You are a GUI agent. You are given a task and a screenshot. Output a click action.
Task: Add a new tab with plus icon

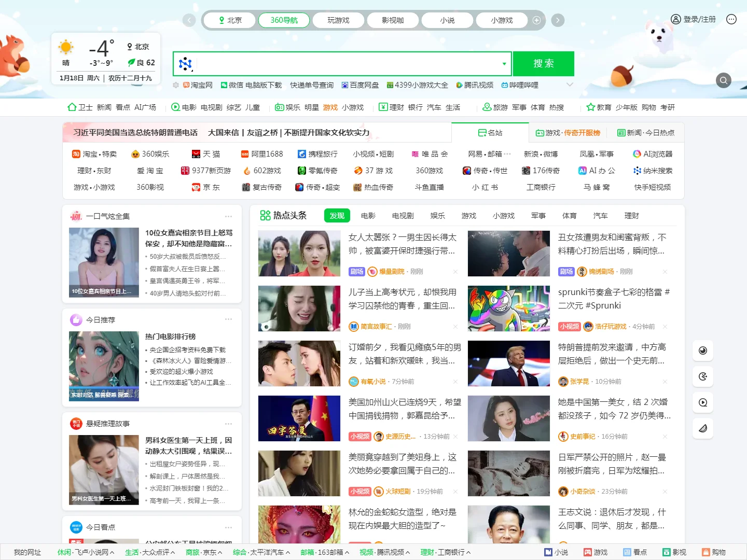(536, 20)
